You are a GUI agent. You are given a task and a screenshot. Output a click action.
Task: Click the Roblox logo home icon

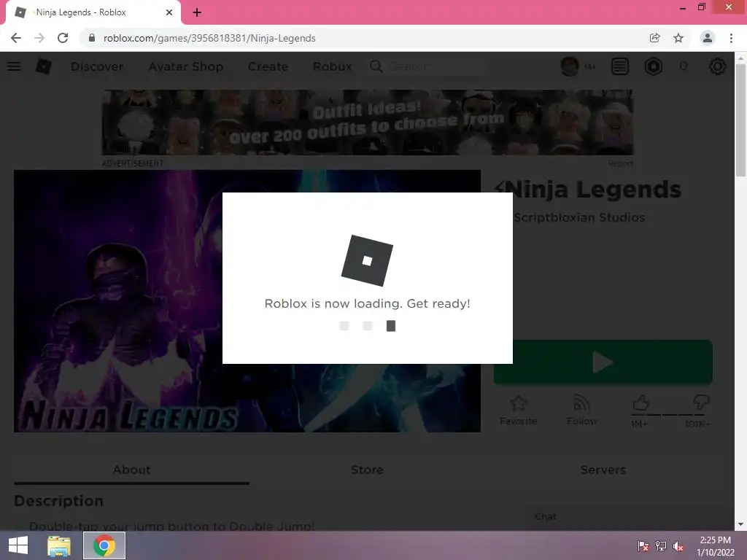coord(43,66)
